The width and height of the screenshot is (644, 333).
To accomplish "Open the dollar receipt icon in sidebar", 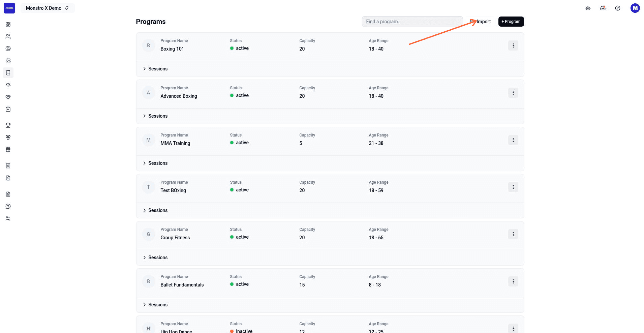I will click(8, 166).
